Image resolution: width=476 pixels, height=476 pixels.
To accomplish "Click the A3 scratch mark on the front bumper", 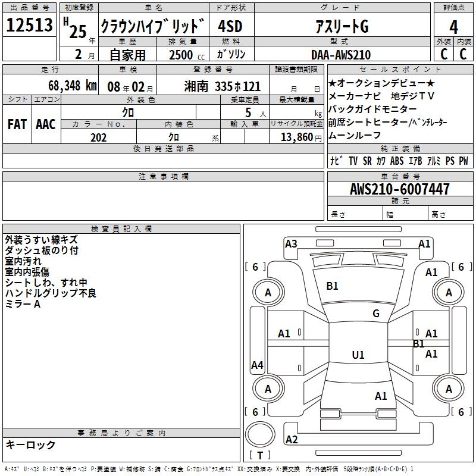I will 291,243.
